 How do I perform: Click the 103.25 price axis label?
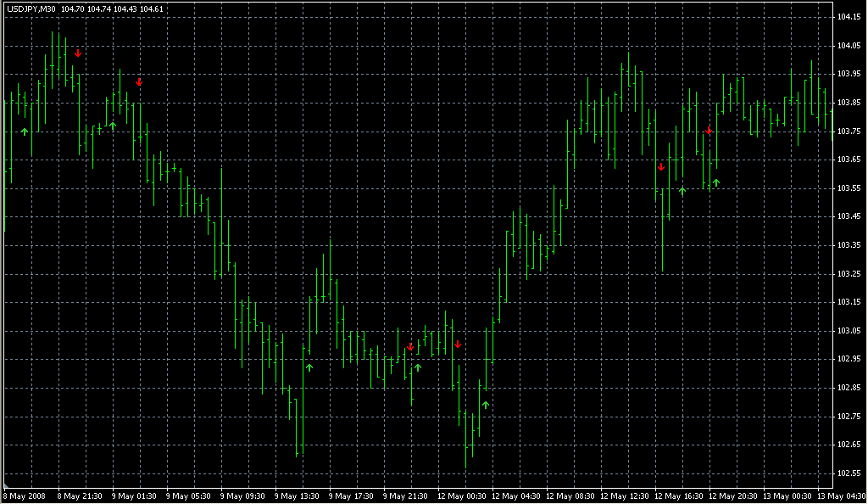(849, 273)
